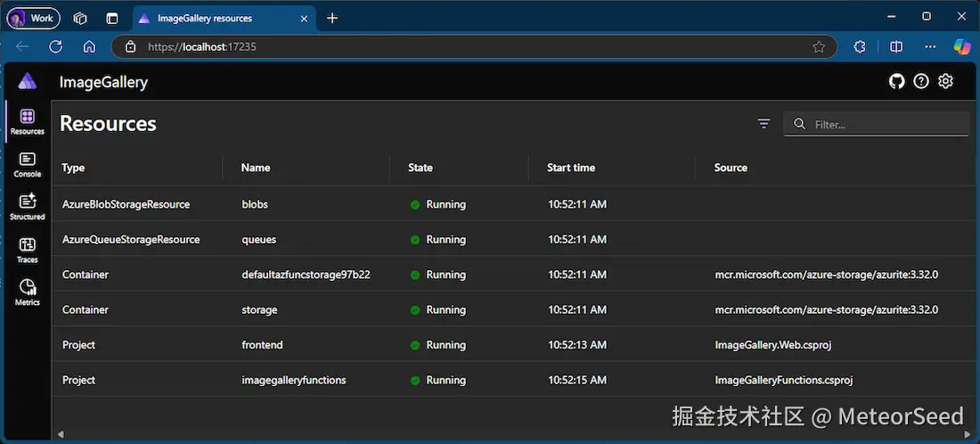Toggle browser split screen
The image size is (980, 444).
point(896,47)
